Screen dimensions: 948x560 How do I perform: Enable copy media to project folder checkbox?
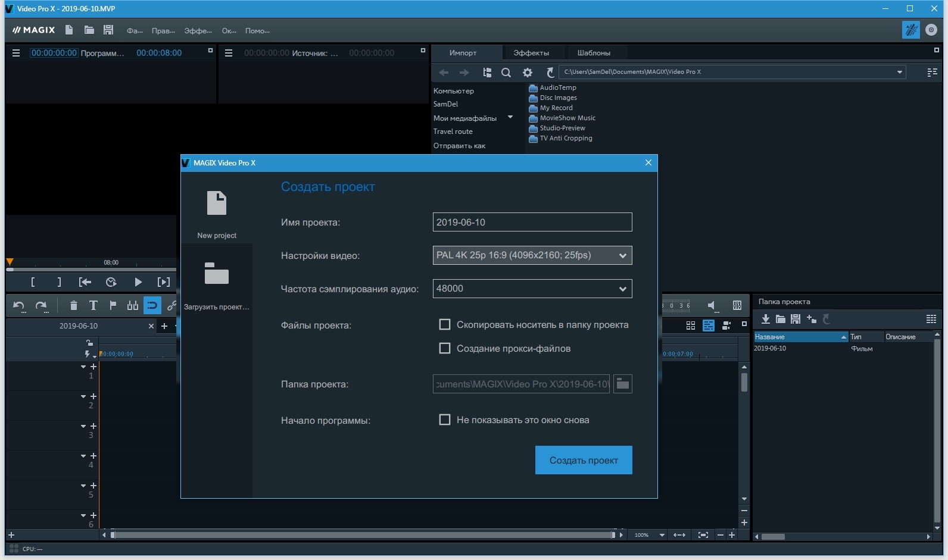444,324
